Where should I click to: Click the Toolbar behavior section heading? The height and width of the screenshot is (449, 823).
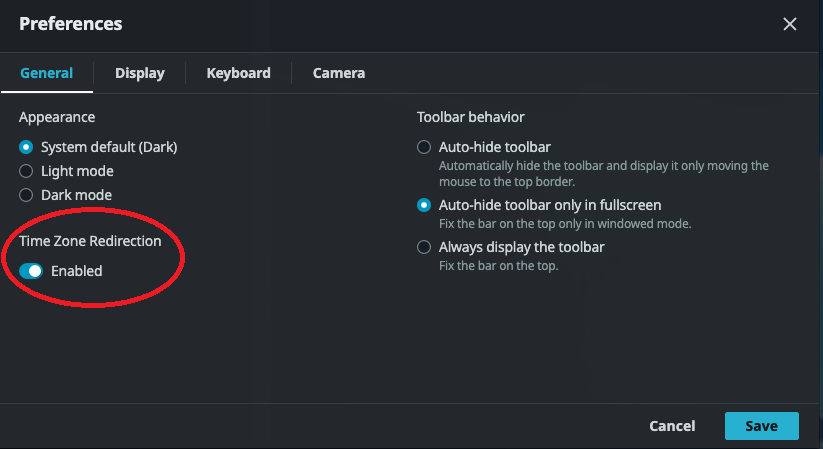coord(471,117)
